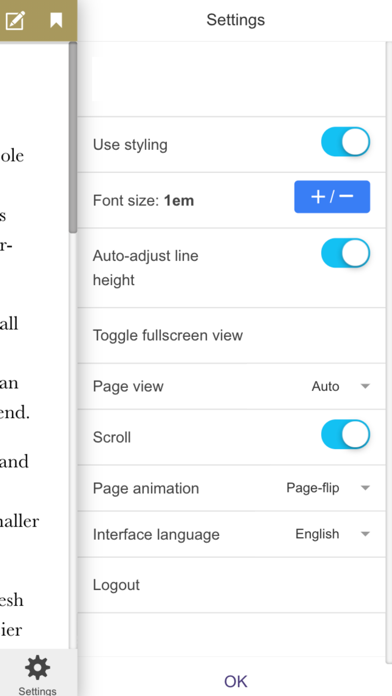The image size is (392, 696).
Task: Choose the Logout menu entry
Action: point(231,585)
